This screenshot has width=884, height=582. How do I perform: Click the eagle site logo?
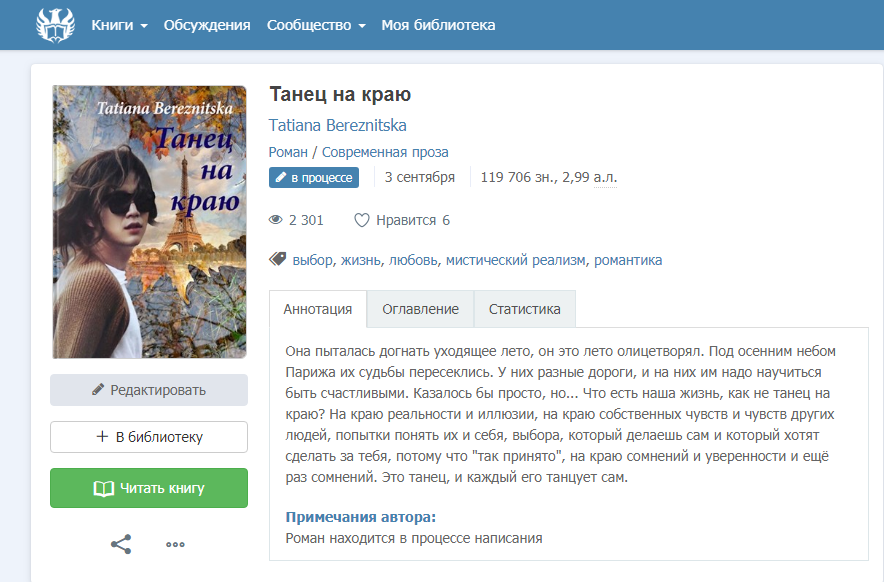pyautogui.click(x=55, y=25)
